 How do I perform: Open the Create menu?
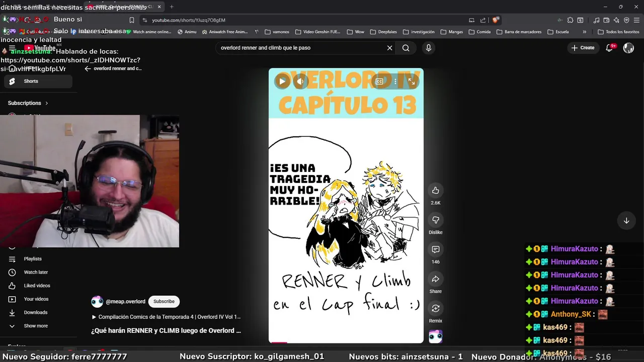tap(583, 48)
